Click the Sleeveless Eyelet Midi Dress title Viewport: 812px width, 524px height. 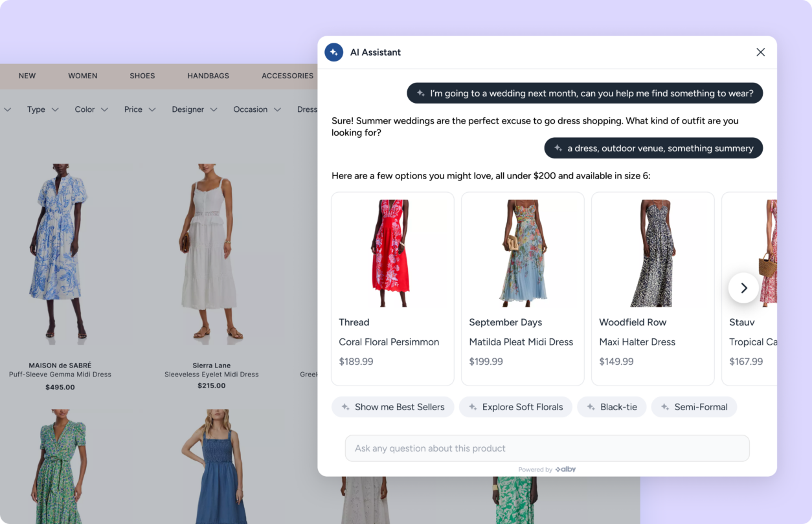[x=212, y=375]
